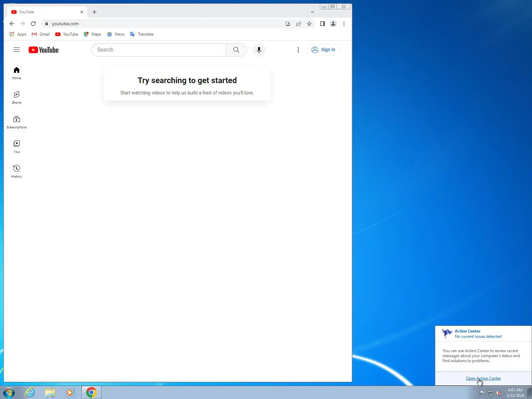Open Windows Media Player from taskbar

click(70, 393)
